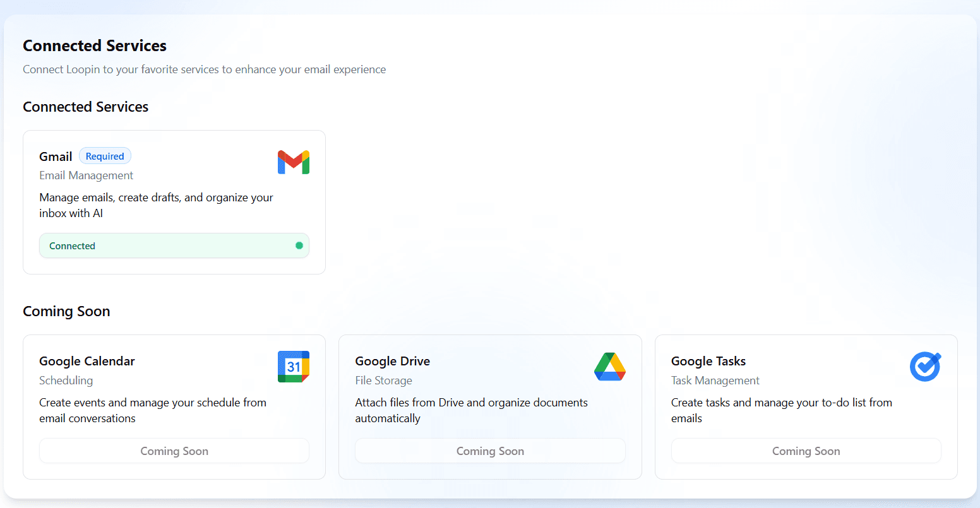Click 'Create tasks and manage your to-do list' text
This screenshot has height=508, width=980.
(x=781, y=410)
